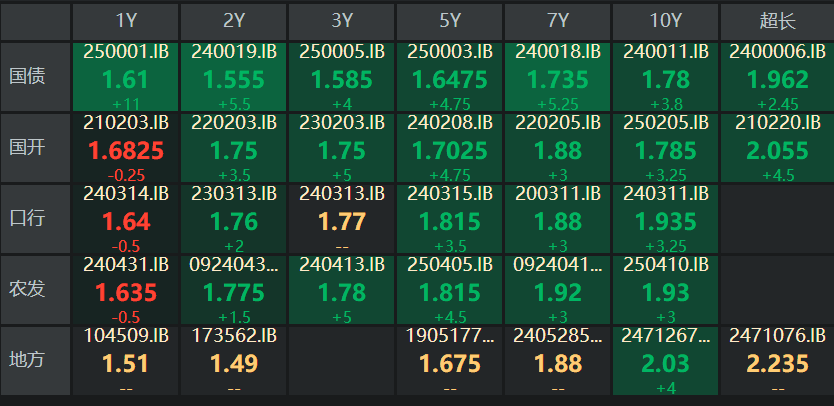Select the 10Y column header
The image size is (834, 406).
click(665, 22)
